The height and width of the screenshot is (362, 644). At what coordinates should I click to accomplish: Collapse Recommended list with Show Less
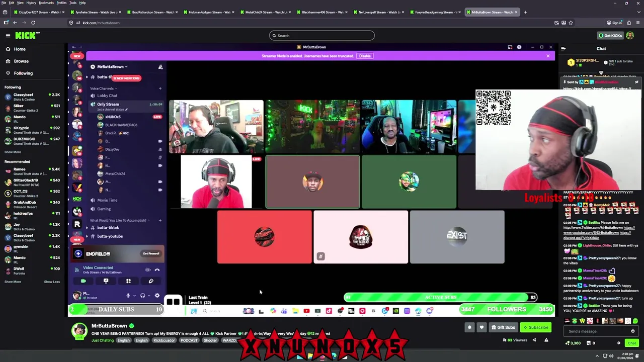tap(51, 282)
